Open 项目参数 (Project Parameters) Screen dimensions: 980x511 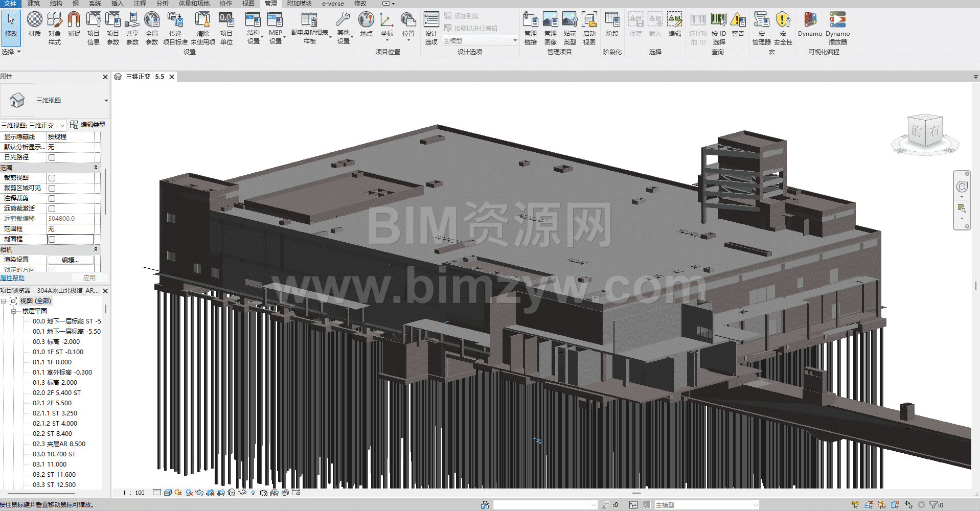pyautogui.click(x=113, y=28)
